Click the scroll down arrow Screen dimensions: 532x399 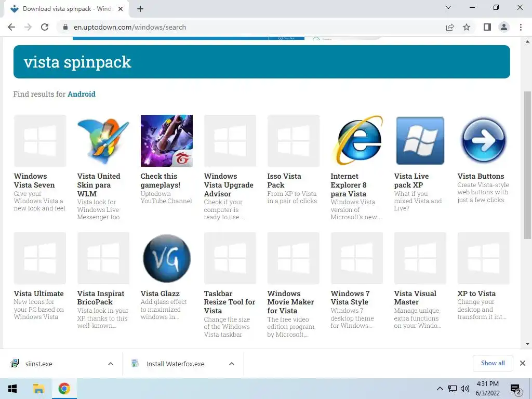[527, 344]
